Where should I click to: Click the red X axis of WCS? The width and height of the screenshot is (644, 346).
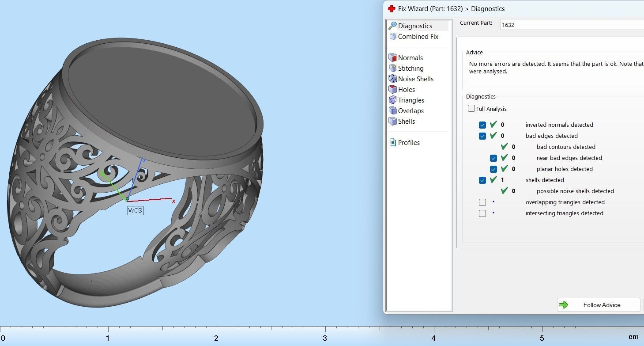(x=150, y=200)
